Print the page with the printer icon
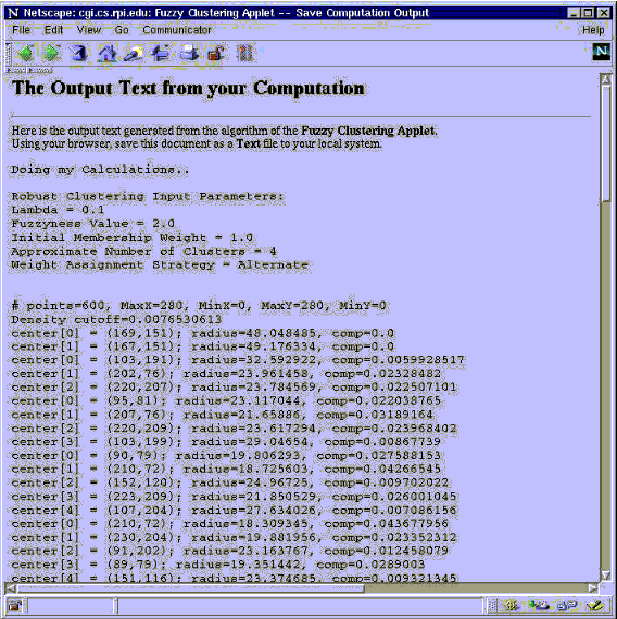617x619 pixels. 189,53
